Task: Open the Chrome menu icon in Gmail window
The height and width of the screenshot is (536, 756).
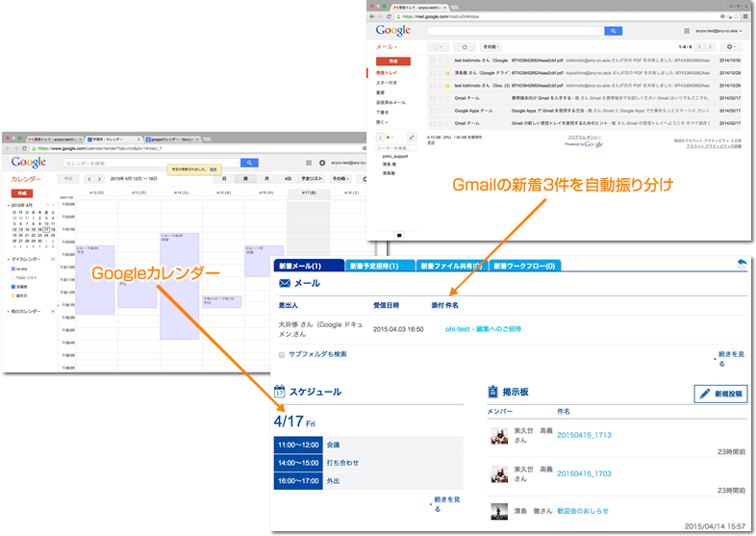Action: (x=745, y=16)
